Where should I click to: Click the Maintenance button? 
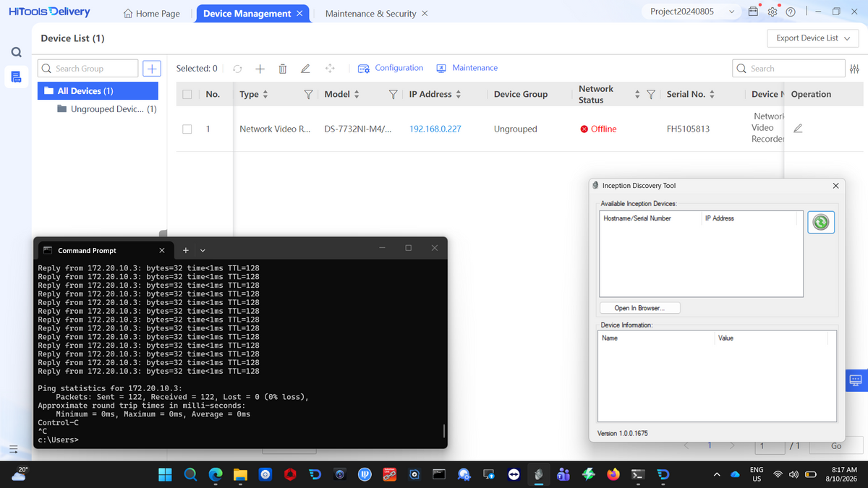[x=467, y=68]
